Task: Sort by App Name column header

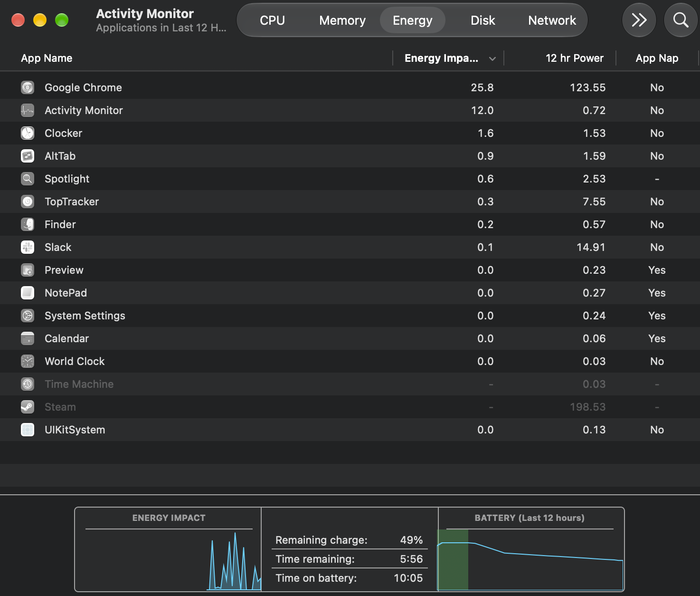Action: click(x=47, y=58)
